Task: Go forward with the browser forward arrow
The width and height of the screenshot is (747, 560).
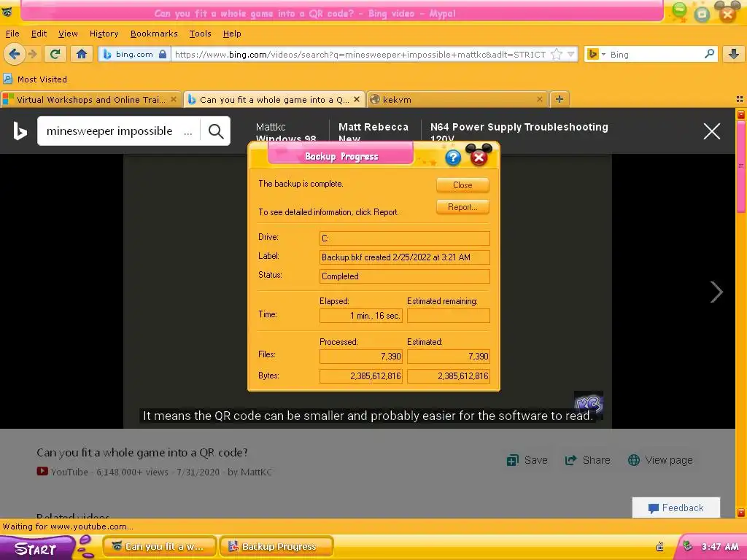Action: coord(32,54)
